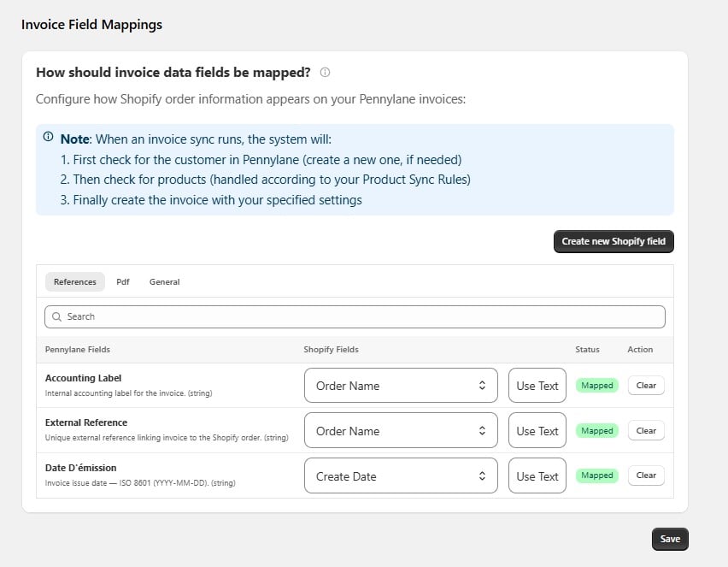The width and height of the screenshot is (728, 567).
Task: Click 'Configure how Shopify order information appears' text
Action: point(250,99)
